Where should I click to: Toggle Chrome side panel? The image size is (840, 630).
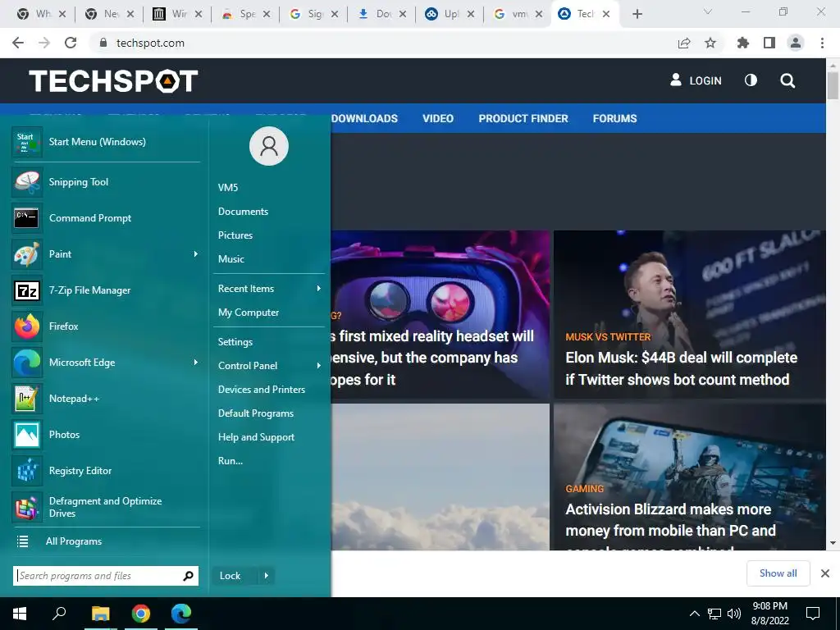pyautogui.click(x=769, y=43)
